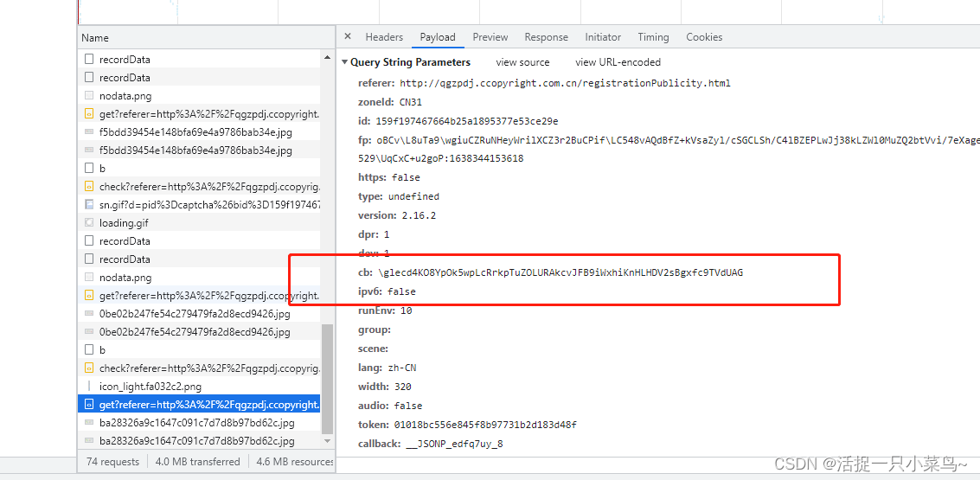Switch to the Headers tab
Viewport: 980px width, 480px height.
coord(384,37)
